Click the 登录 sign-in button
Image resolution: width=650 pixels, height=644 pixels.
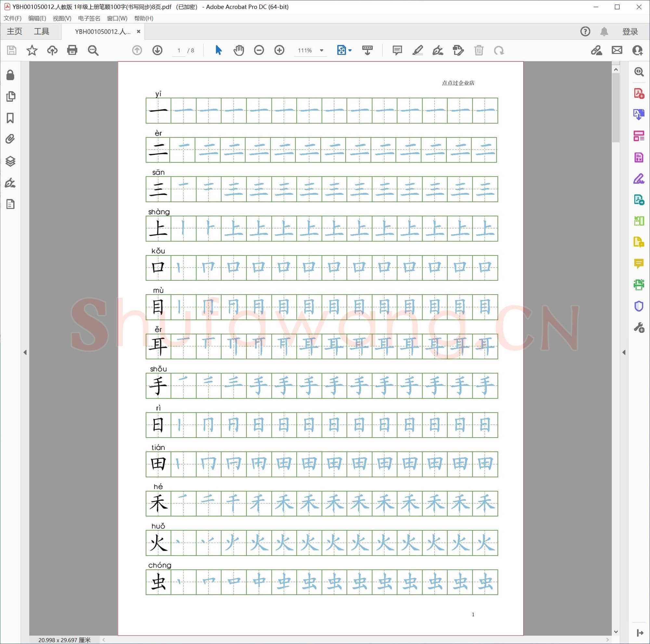[630, 32]
